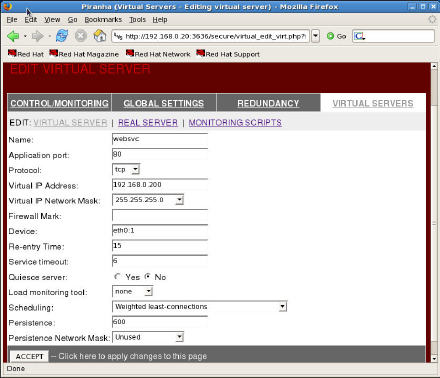The width and height of the screenshot is (440, 378).
Task: Open forward history dropdown arrow
Action: 50,36
